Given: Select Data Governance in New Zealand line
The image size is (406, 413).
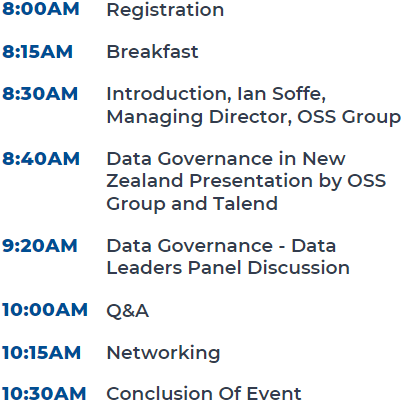Looking at the screenshot, I should [x=226, y=159].
